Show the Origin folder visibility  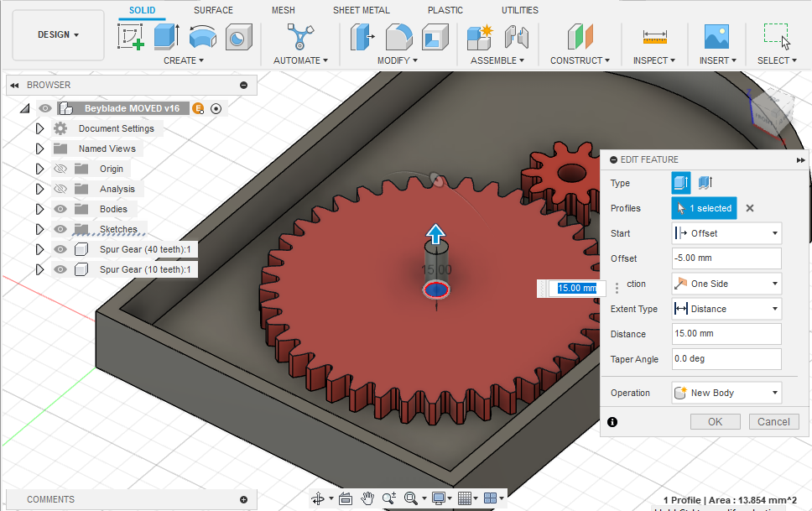click(x=60, y=169)
